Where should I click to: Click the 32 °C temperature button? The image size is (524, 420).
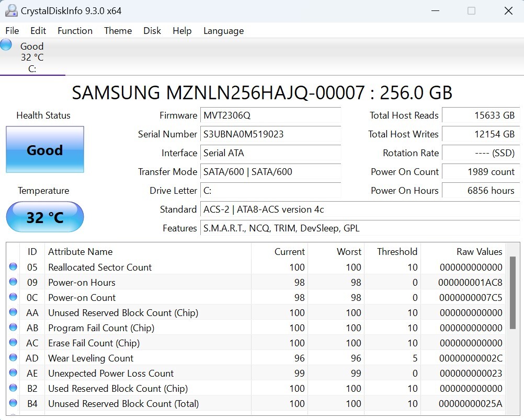(45, 217)
